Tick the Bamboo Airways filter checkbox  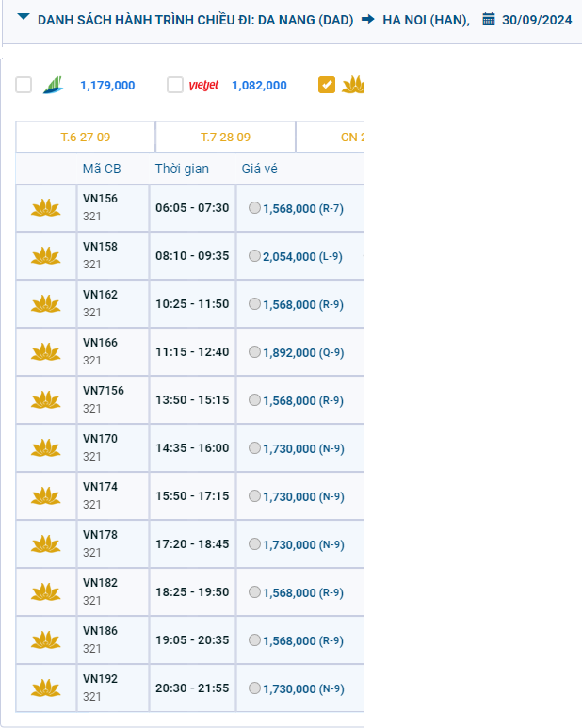[24, 85]
